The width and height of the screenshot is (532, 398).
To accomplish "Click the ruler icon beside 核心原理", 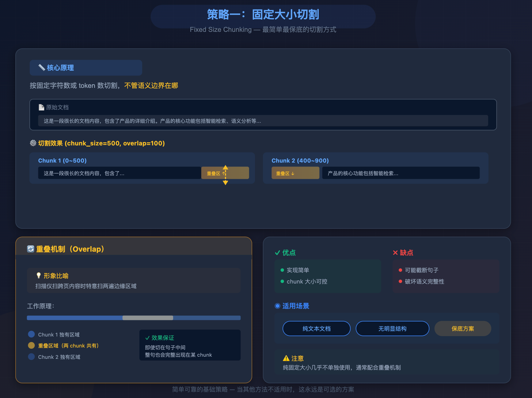I will (42, 68).
